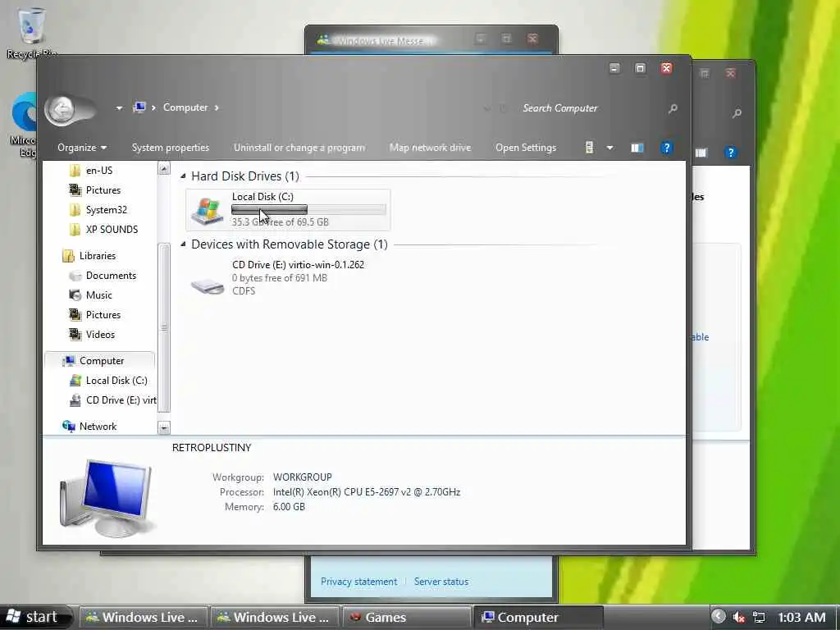The image size is (840, 630).
Task: Click the 6.00 GB memory value
Action: pyautogui.click(x=289, y=507)
